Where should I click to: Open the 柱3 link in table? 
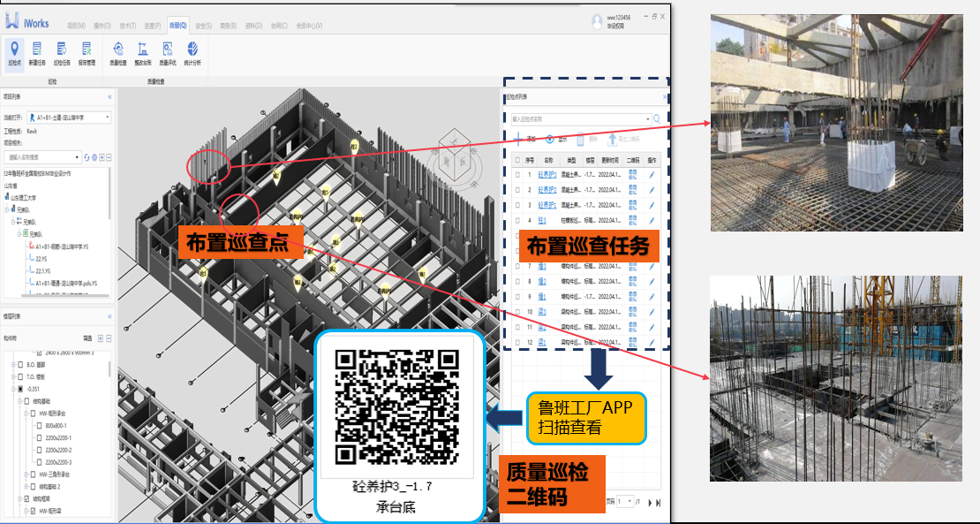click(542, 220)
